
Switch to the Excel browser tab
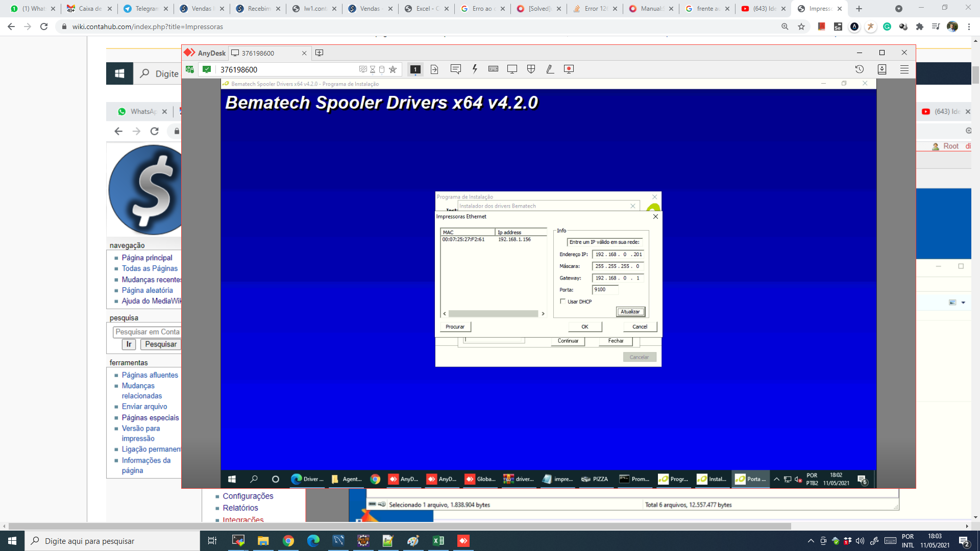click(426, 9)
